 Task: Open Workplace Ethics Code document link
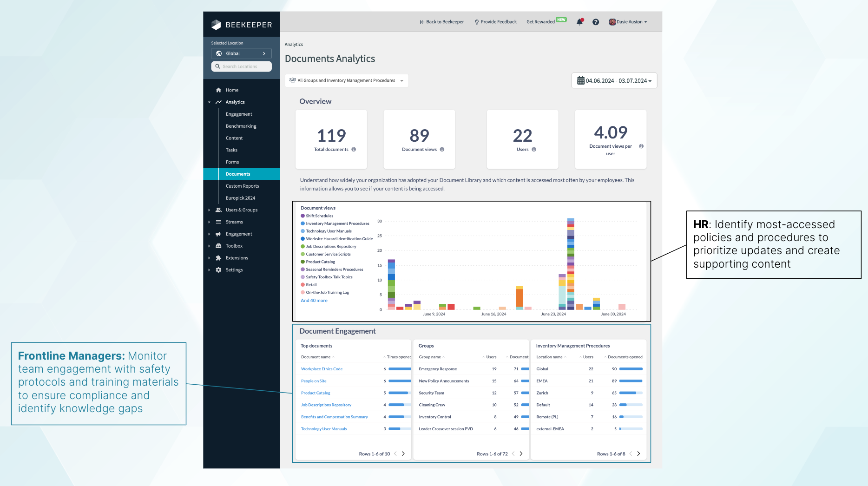pos(322,369)
